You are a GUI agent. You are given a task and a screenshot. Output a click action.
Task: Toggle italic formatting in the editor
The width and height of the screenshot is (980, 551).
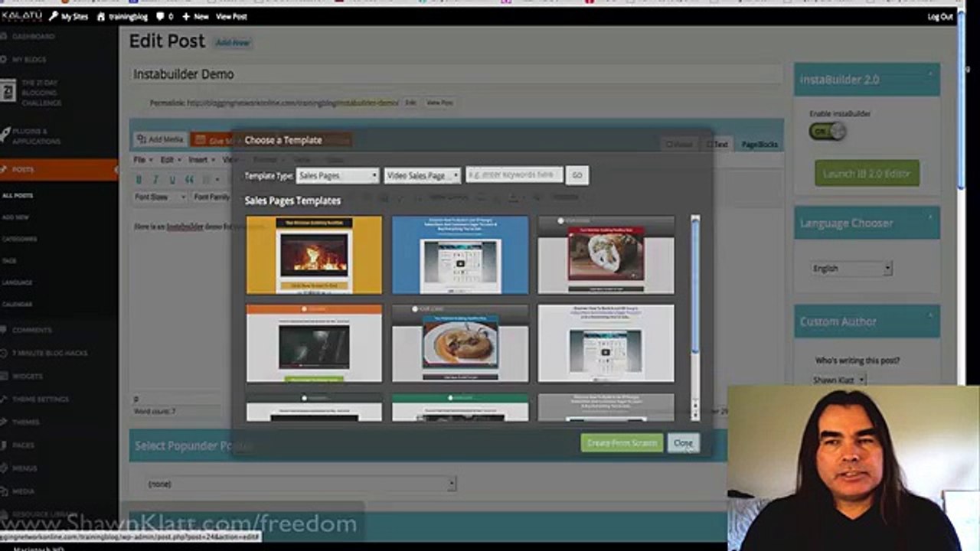pyautogui.click(x=155, y=180)
